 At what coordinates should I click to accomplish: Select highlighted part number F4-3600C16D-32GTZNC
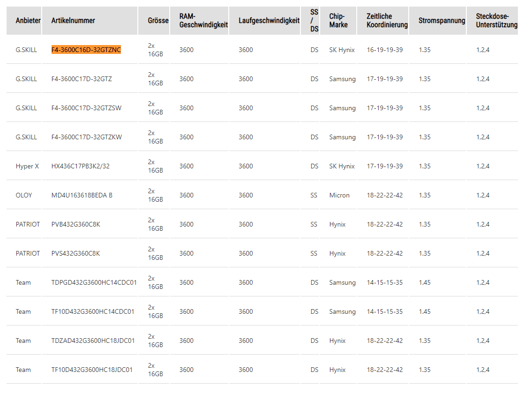tap(86, 50)
